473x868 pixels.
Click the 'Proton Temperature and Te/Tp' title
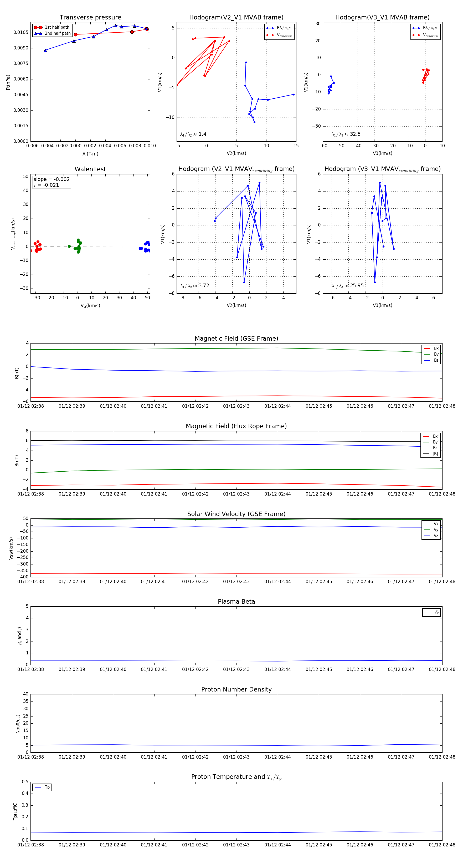pos(236,777)
